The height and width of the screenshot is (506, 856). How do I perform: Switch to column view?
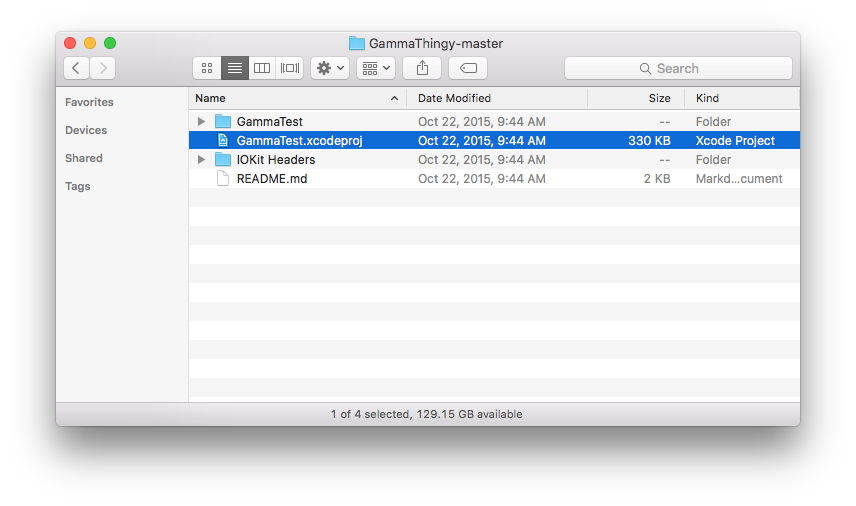(x=262, y=68)
